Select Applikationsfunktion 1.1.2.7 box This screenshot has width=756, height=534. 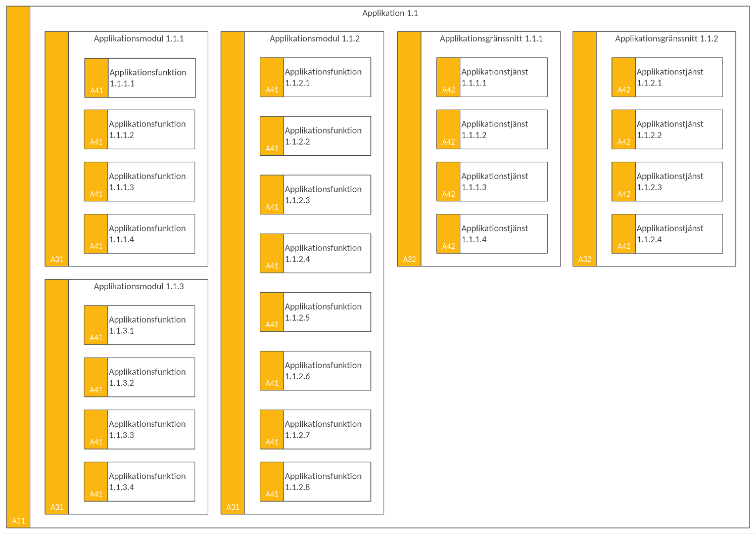click(x=315, y=429)
